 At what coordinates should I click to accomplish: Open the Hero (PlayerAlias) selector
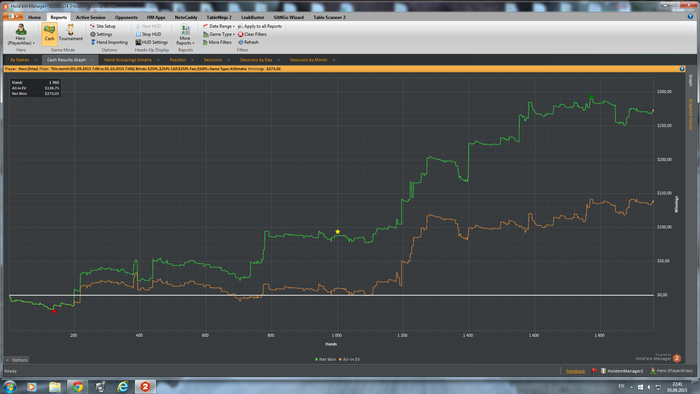point(21,35)
